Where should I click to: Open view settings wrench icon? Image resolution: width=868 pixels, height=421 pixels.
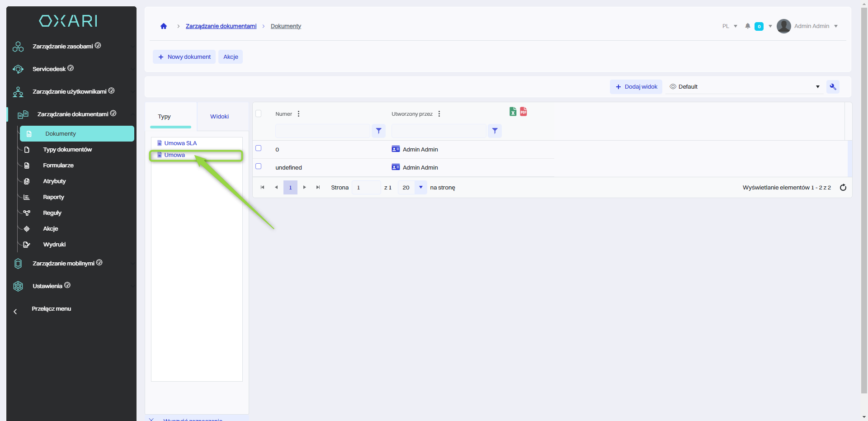(833, 87)
